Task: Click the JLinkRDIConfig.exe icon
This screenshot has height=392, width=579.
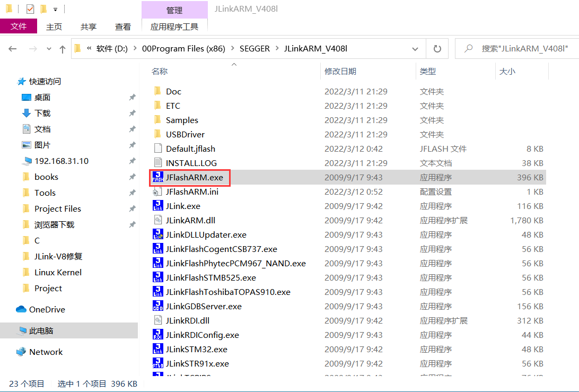Action: tap(157, 335)
